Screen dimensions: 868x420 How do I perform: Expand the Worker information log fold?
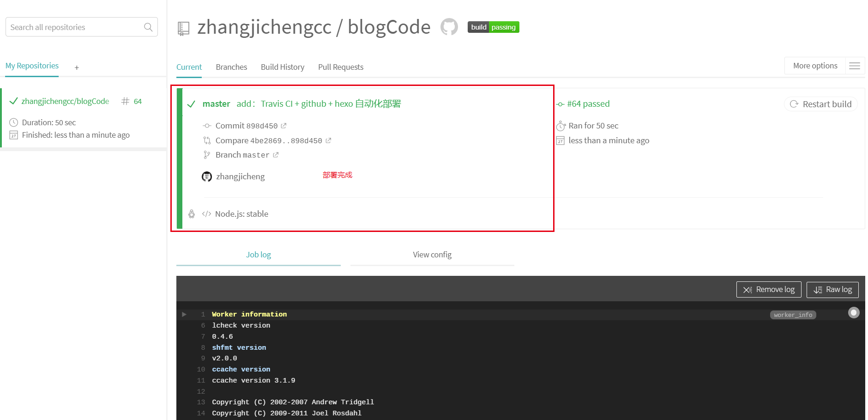(184, 314)
